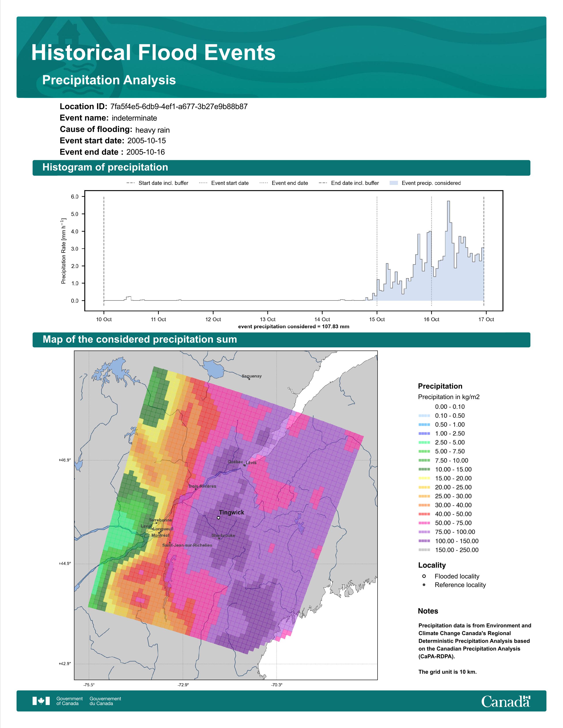563x728 pixels.
Task: Click the 50.00 - 75.00 pink legend swatch
Action: tap(424, 523)
